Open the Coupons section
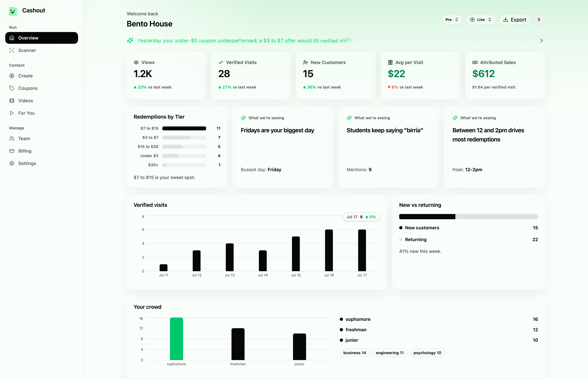588x379 pixels. tap(42, 88)
